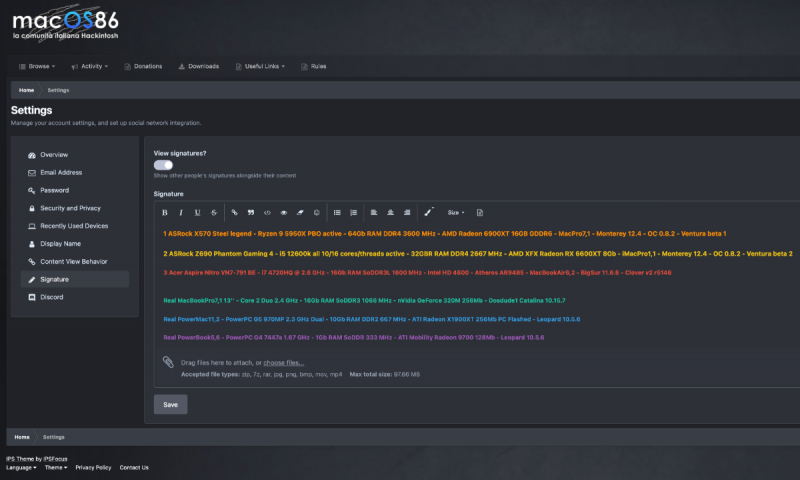The height and width of the screenshot is (480, 800).
Task: Select the Signature settings tab
Action: (x=74, y=280)
